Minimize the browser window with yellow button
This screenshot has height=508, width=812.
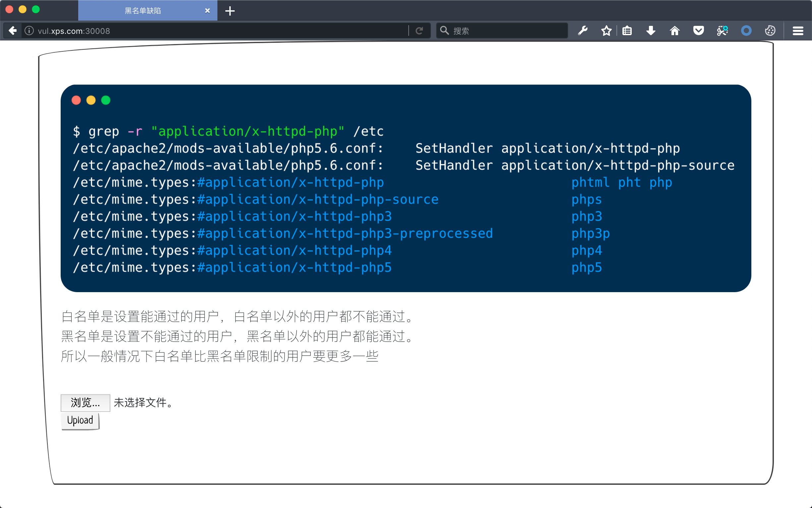(23, 9)
